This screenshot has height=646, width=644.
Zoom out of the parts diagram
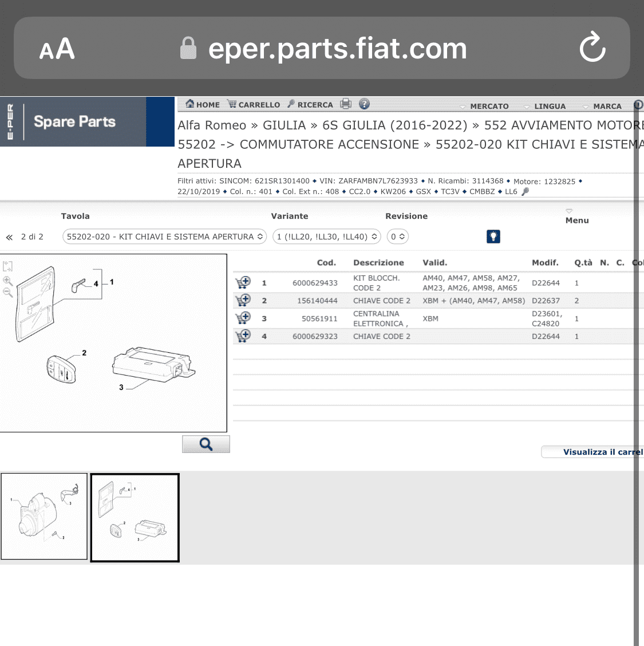[x=7, y=293]
